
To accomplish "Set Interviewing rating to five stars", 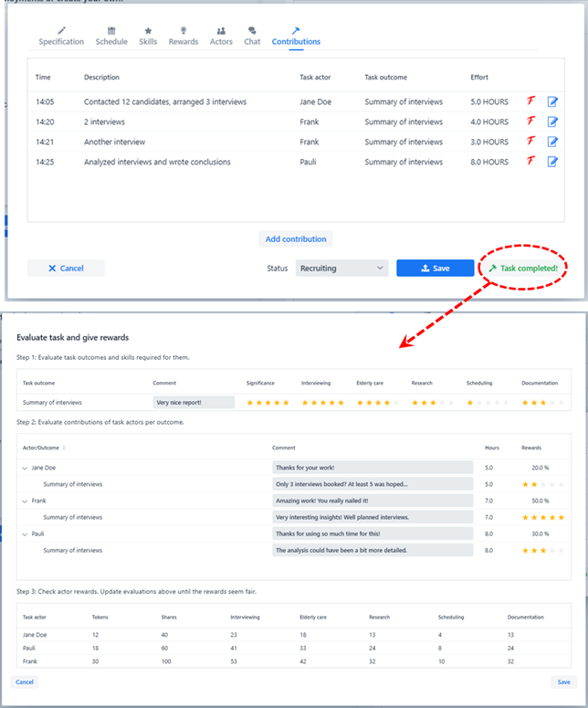I will point(341,403).
